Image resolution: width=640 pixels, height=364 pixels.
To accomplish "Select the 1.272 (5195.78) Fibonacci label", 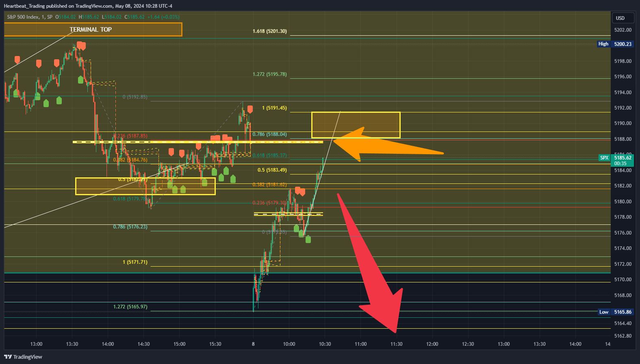I will click(x=269, y=74).
